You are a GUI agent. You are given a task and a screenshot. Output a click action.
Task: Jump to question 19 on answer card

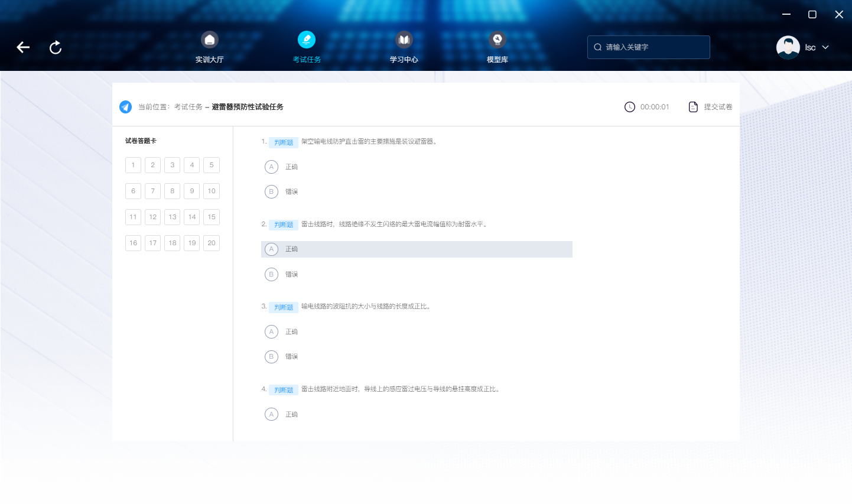click(191, 243)
